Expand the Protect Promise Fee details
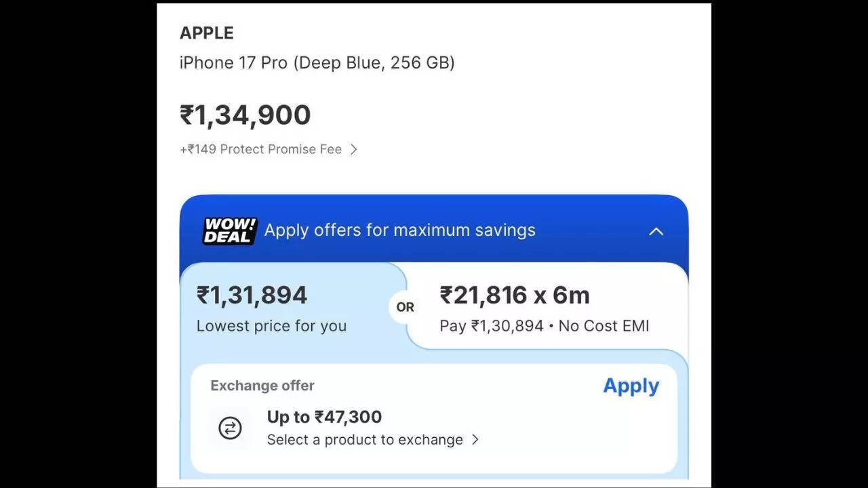 [268, 149]
